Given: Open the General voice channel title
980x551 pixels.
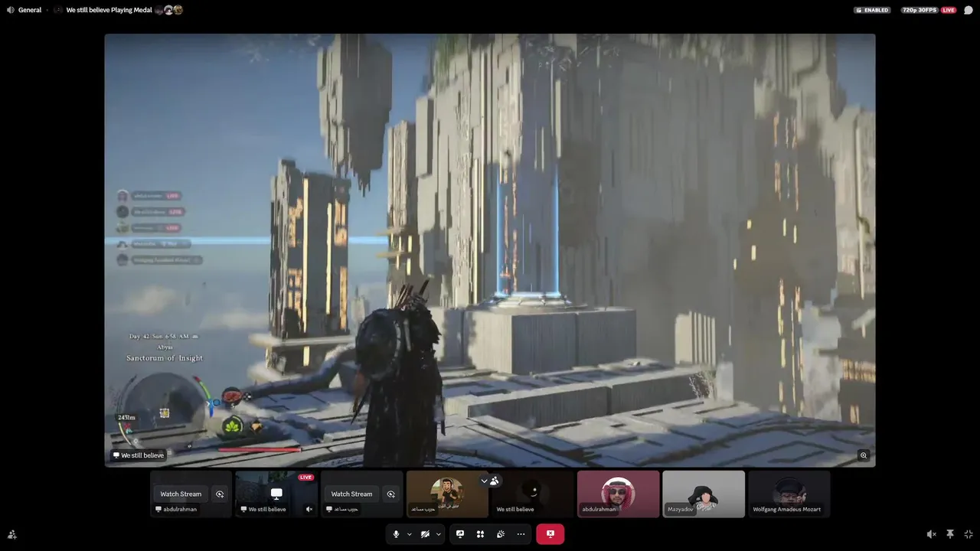Looking at the screenshot, I should tap(30, 10).
